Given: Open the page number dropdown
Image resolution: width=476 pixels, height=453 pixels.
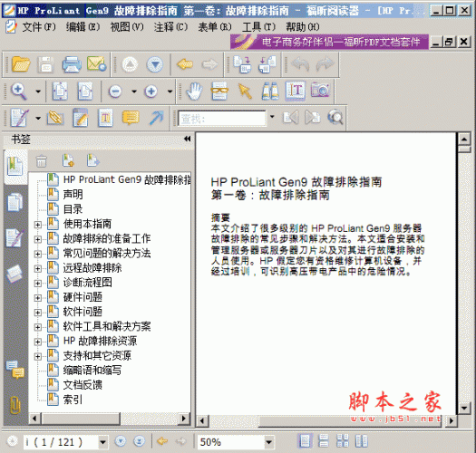Looking at the screenshot, I should point(103,442).
